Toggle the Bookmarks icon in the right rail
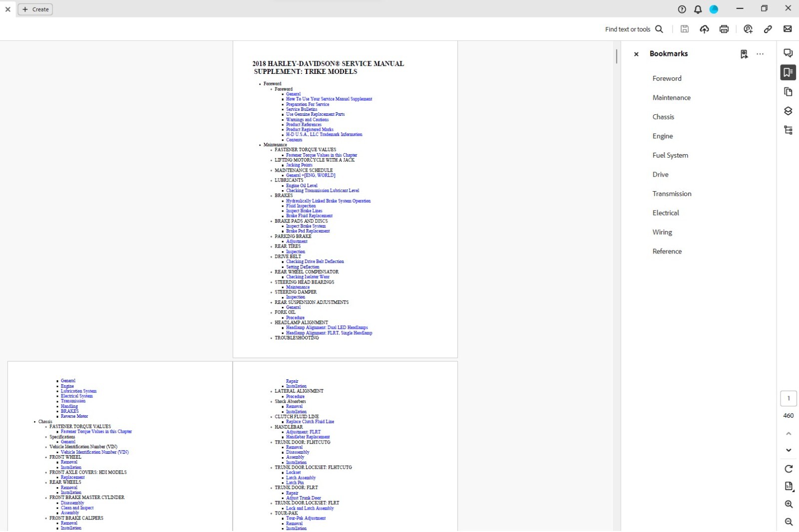799x532 pixels. click(788, 72)
